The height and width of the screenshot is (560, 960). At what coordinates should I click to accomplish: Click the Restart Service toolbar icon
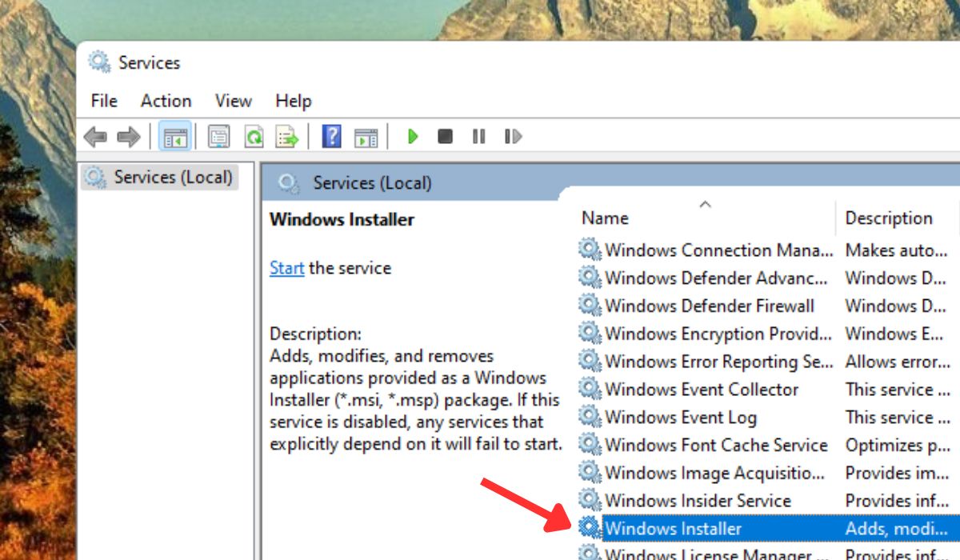tap(513, 136)
